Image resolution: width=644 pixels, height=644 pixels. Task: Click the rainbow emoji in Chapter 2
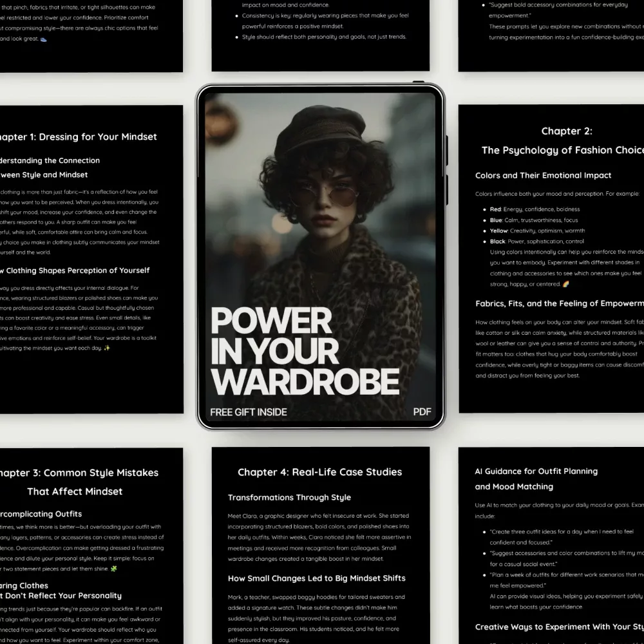coord(565,284)
